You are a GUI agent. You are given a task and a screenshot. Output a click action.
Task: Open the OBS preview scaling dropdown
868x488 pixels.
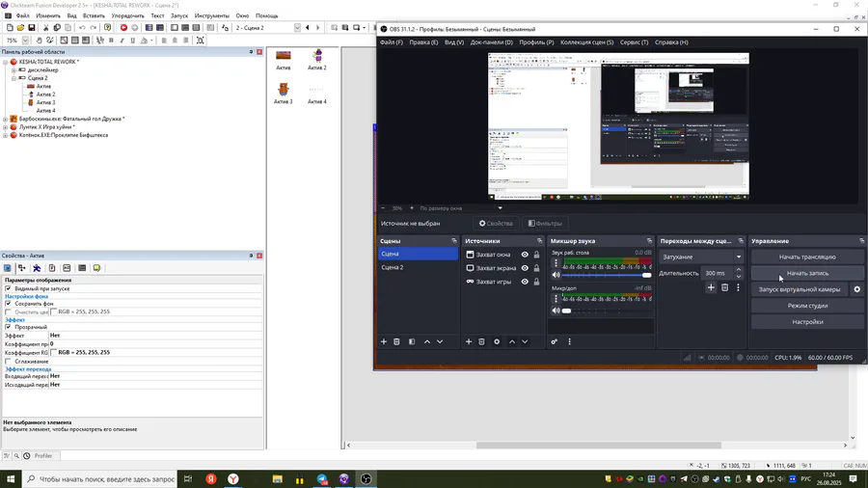[x=461, y=208]
